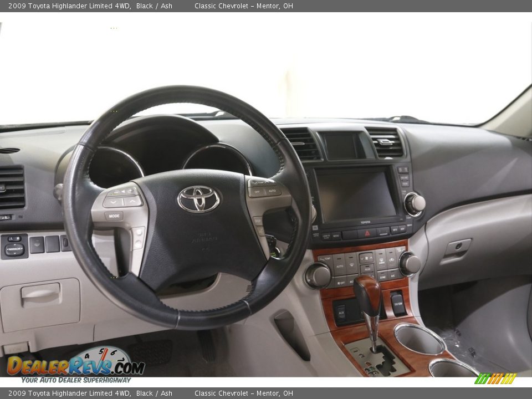
Task: Toggle the A/C button on climate panel
Action: click(x=393, y=274)
